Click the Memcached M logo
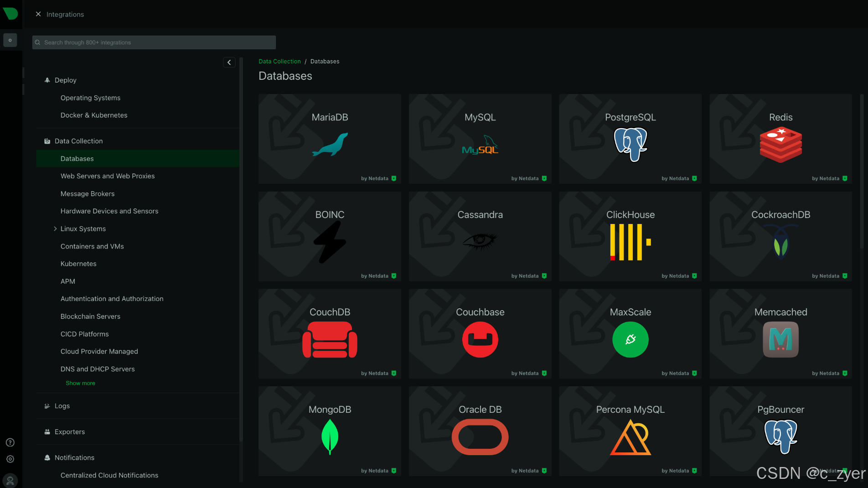The image size is (868, 488). point(780,340)
